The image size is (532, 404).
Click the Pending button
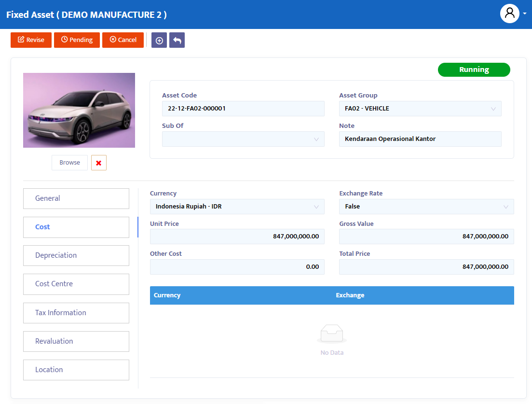click(x=77, y=40)
